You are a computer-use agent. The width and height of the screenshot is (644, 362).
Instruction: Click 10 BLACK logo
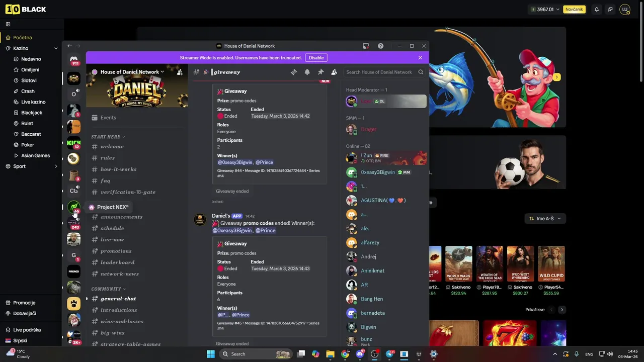click(x=26, y=9)
